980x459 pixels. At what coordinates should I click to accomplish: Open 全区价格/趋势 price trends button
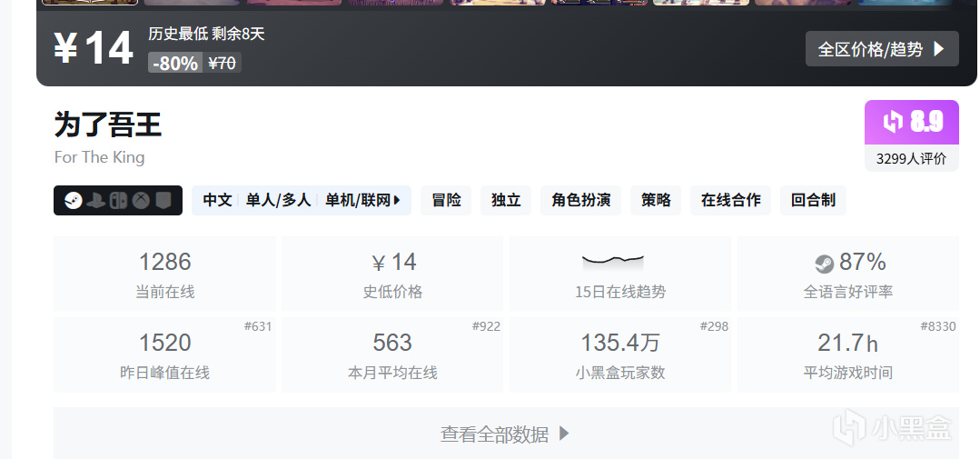coord(882,49)
